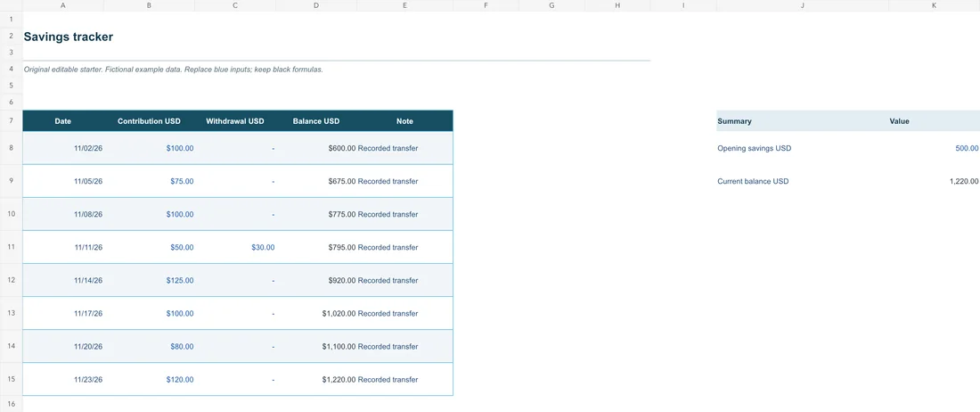Select the current balance value 1,220.00
Image resolution: width=980 pixels, height=412 pixels.
[x=935, y=181]
